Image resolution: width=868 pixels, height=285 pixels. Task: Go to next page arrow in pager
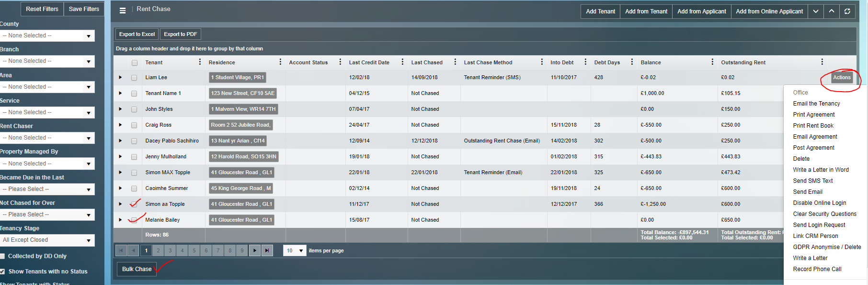tap(255, 250)
